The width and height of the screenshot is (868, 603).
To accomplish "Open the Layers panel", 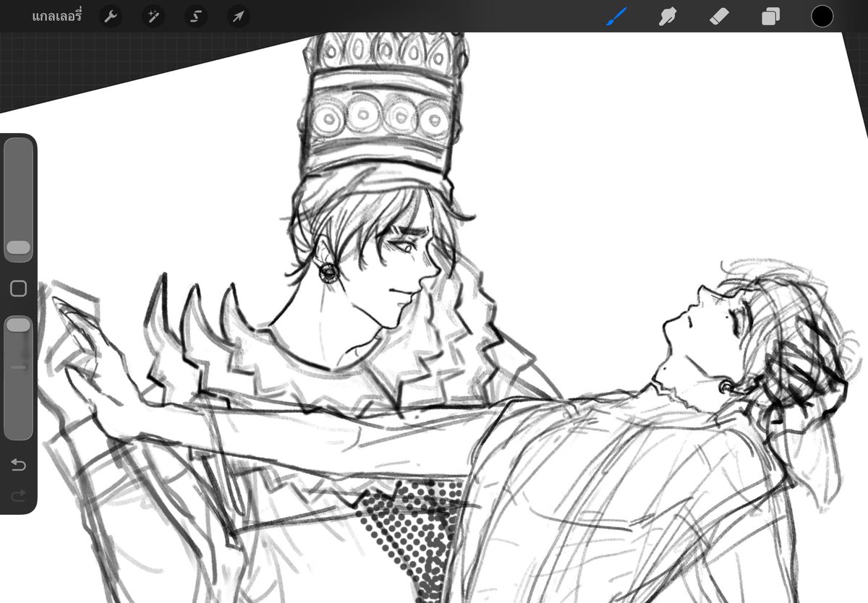I will (x=771, y=16).
